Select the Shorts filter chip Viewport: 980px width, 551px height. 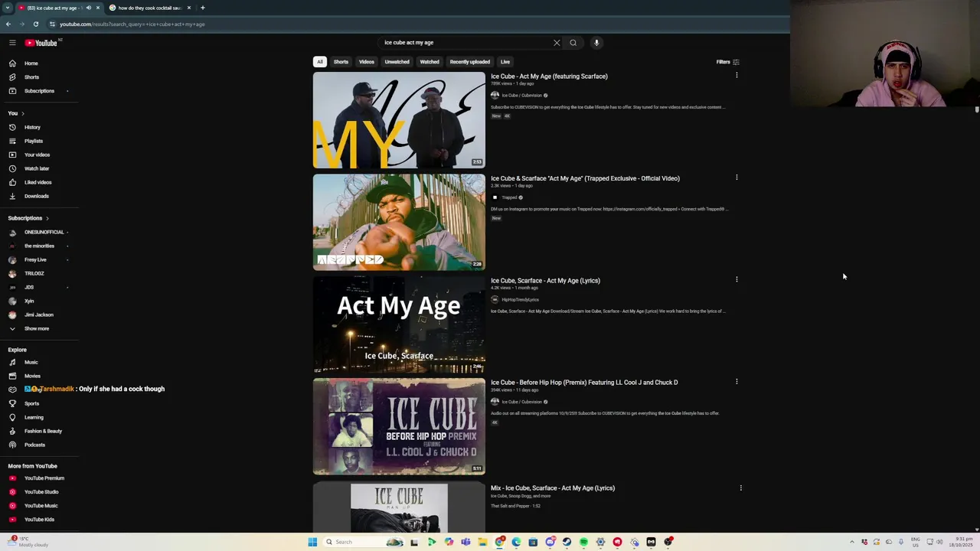coord(341,62)
